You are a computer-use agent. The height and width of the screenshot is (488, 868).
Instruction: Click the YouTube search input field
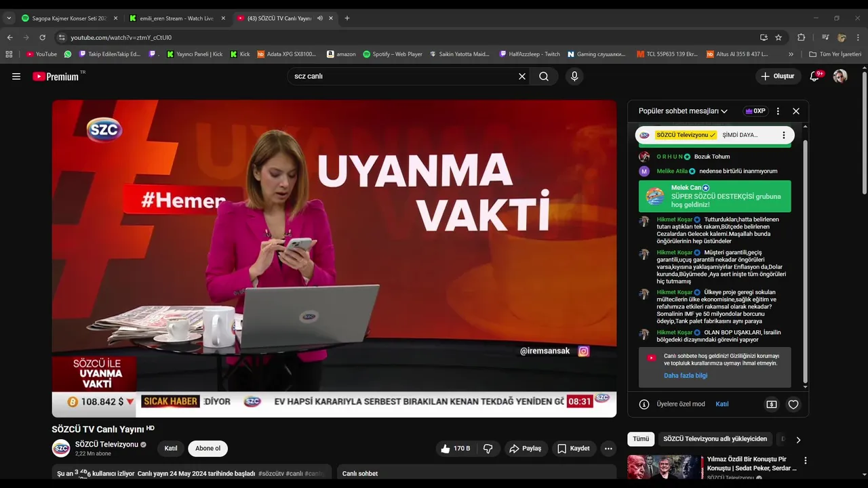[x=403, y=77]
